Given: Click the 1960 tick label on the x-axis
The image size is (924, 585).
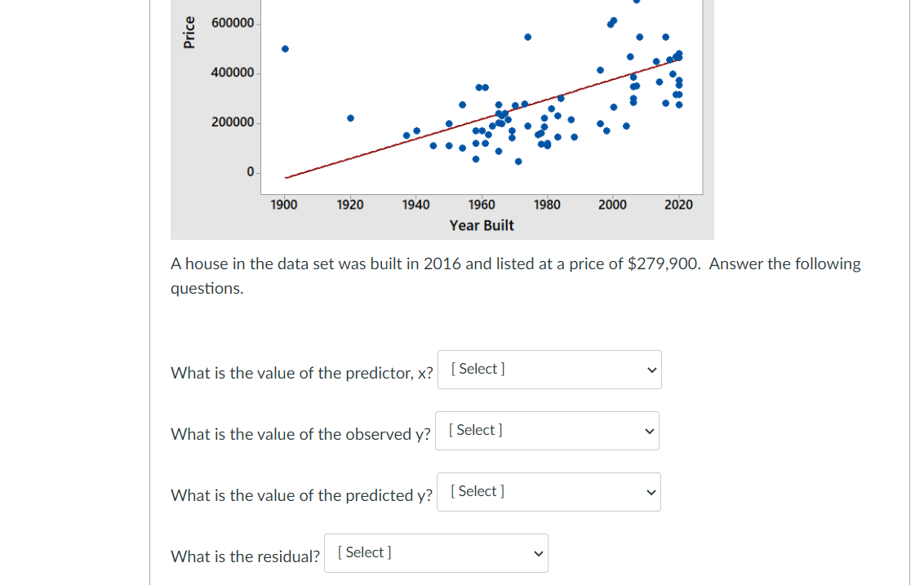Looking at the screenshot, I should 481,204.
